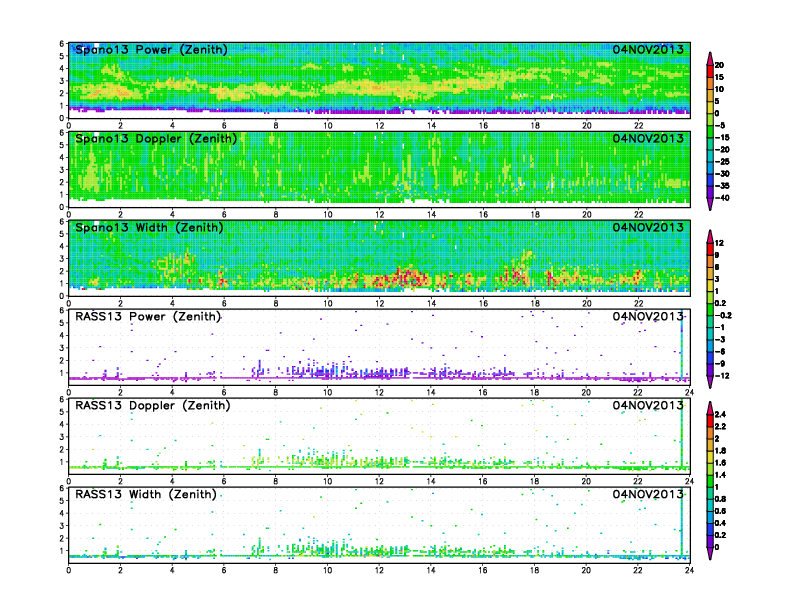Click the 04NOV2013 date in Spano13 Width panel
The width and height of the screenshot is (792, 612).
coord(648,227)
